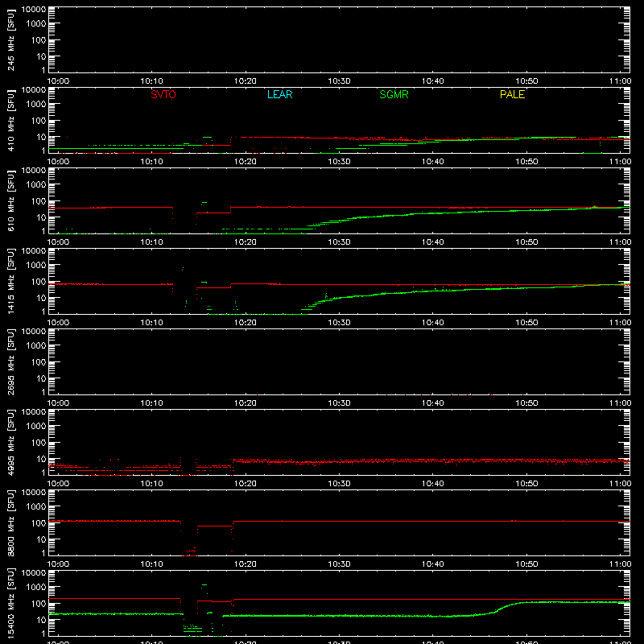The width and height of the screenshot is (644, 644).
Task: Click 10:00 time label under 245 MHz panel
Action: coord(58,81)
